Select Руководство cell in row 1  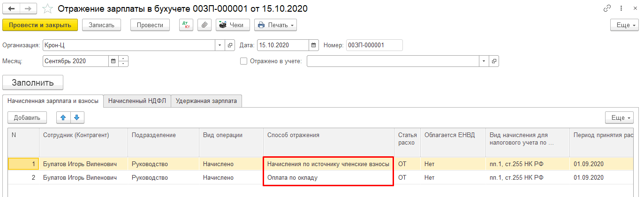[x=163, y=164]
